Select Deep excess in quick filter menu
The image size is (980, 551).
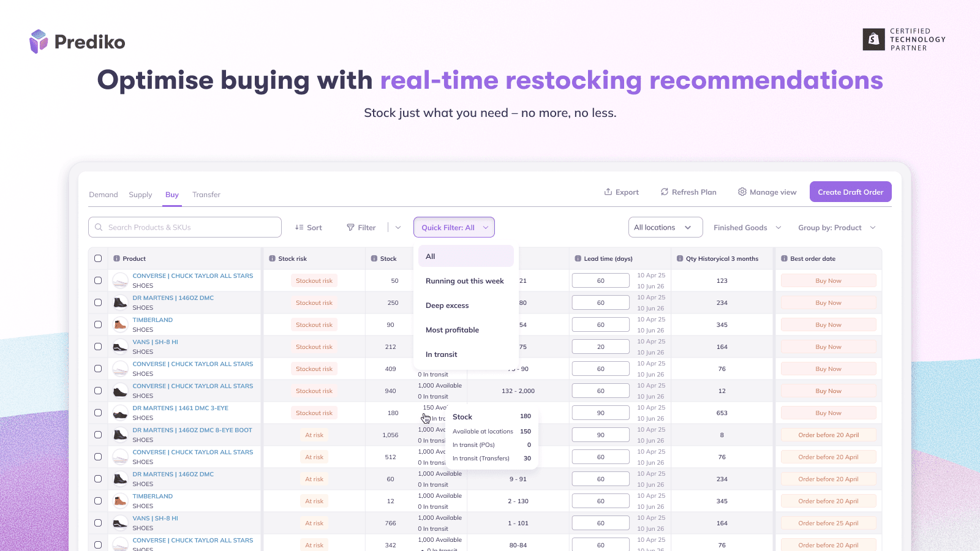pos(466,305)
